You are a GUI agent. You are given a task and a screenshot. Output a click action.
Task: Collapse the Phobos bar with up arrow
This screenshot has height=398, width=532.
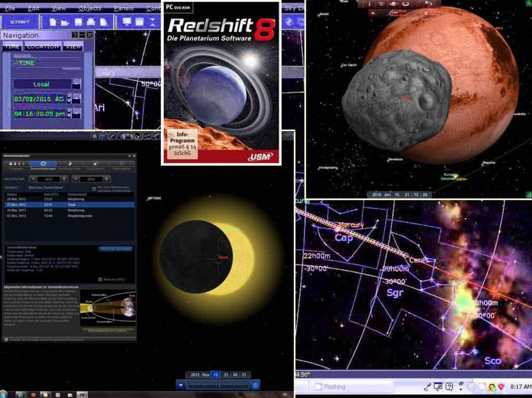coord(373,13)
